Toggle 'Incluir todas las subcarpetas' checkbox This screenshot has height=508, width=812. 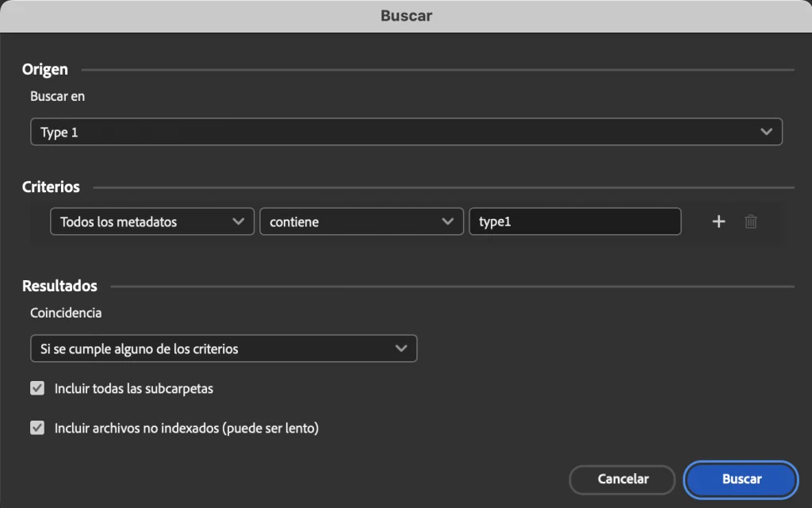[37, 388]
